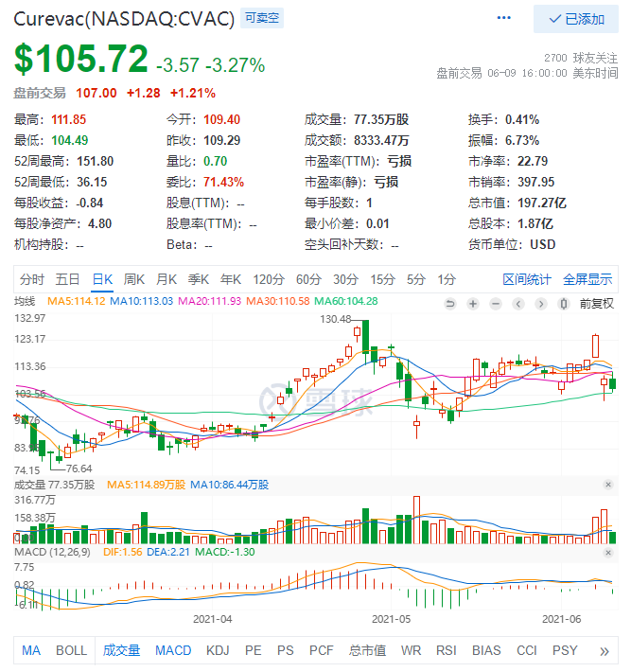Toggle candlestick style icon
Image resolution: width=631 pixels, height=672 pixels.
(x=564, y=304)
